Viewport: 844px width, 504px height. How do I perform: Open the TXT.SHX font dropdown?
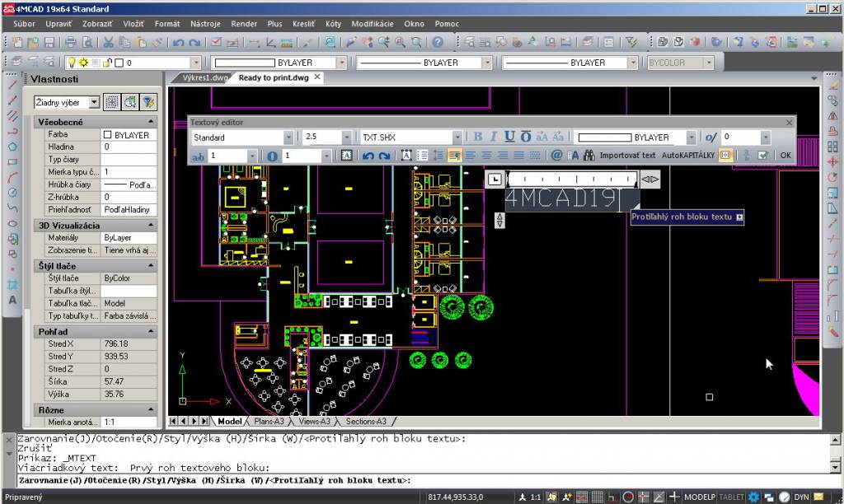tap(457, 138)
